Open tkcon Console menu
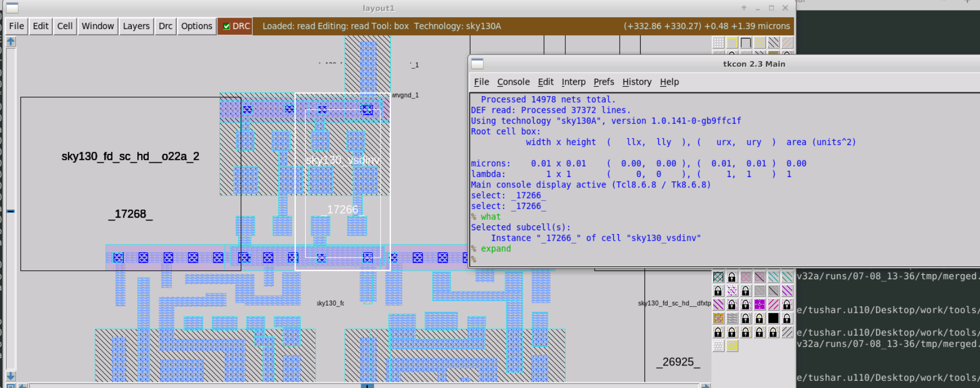This screenshot has height=388, width=980. pyautogui.click(x=513, y=82)
